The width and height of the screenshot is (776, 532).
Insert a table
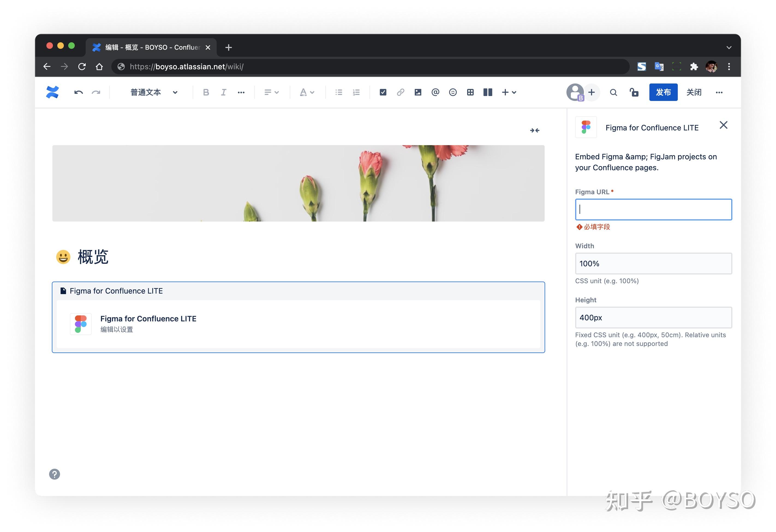click(x=470, y=92)
